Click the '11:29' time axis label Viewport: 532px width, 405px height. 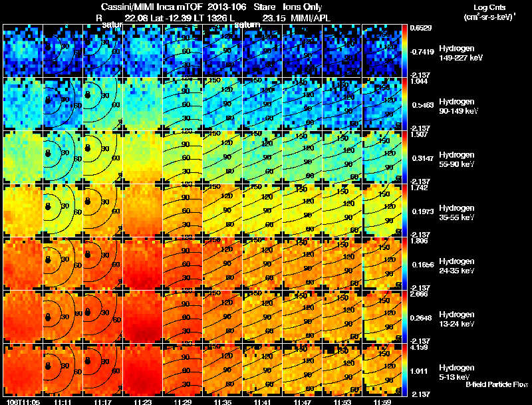182,402
